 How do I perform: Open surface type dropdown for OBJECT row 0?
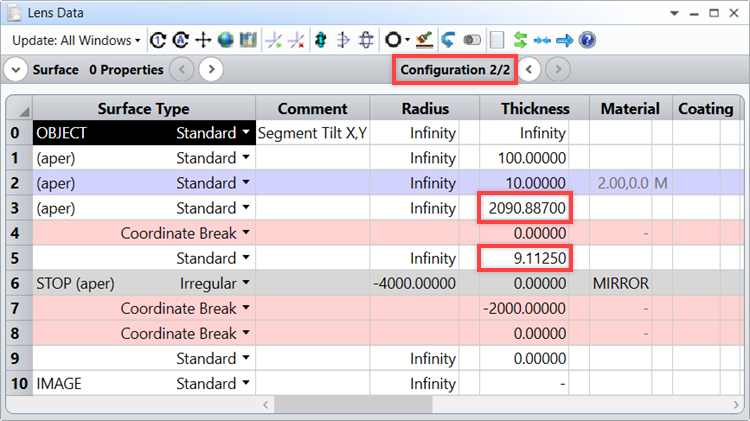coord(246,132)
